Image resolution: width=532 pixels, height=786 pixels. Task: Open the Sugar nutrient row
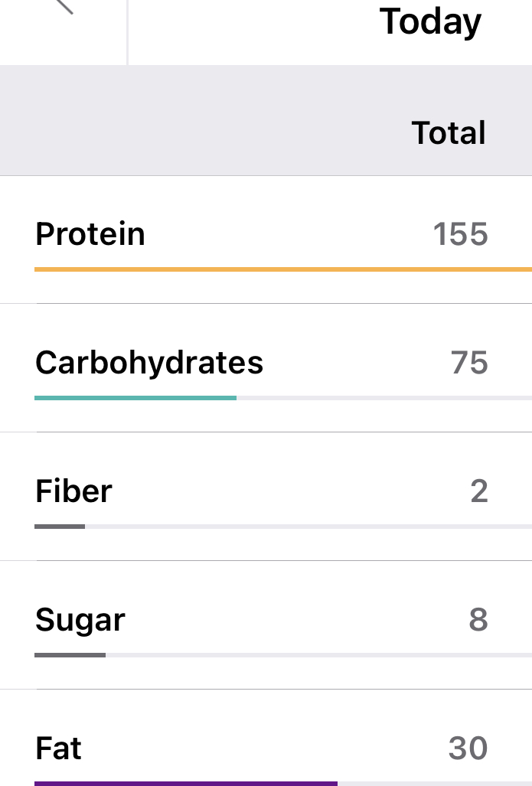pos(266,625)
